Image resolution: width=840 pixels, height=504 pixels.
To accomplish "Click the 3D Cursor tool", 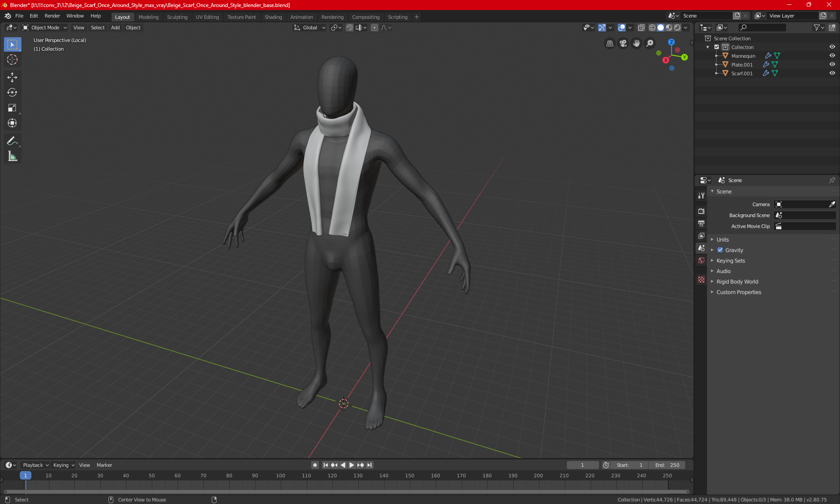I will coord(12,59).
